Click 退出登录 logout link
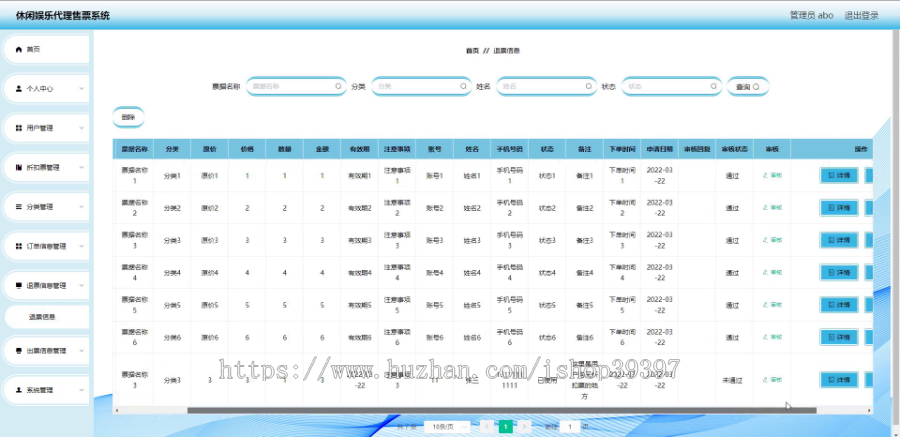 [861, 16]
